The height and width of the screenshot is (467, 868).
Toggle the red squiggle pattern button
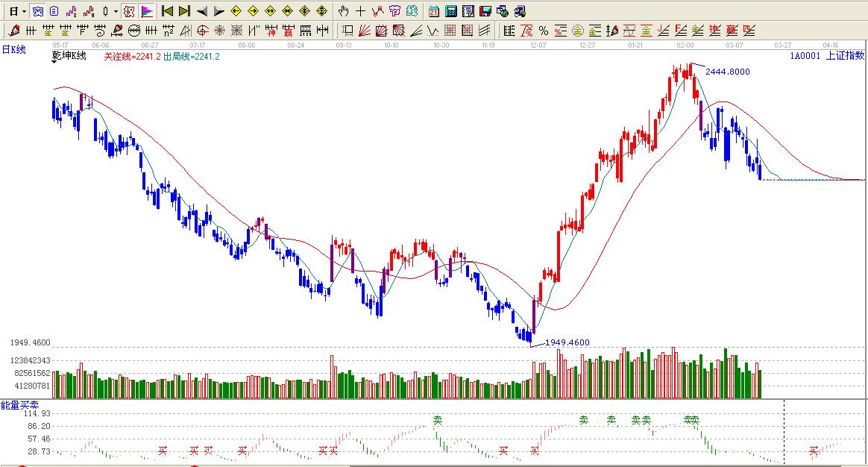tap(88, 11)
